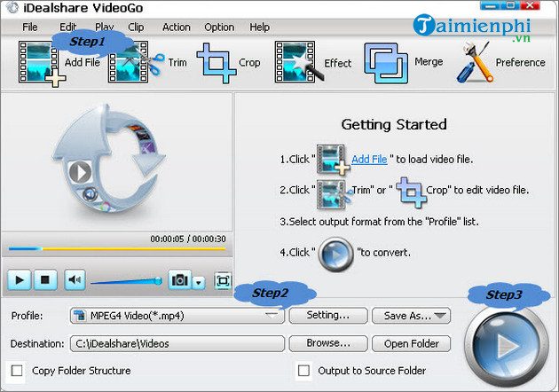Open the File menu
This screenshot has width=559, height=392.
[x=30, y=27]
